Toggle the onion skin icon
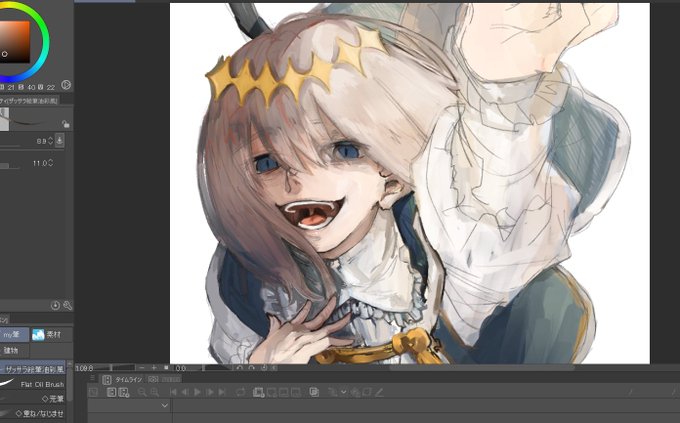 pyautogui.click(x=314, y=393)
